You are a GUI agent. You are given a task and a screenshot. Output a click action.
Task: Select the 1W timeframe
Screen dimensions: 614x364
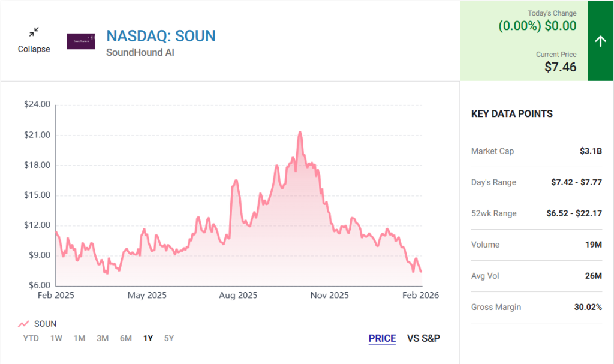[56, 338]
